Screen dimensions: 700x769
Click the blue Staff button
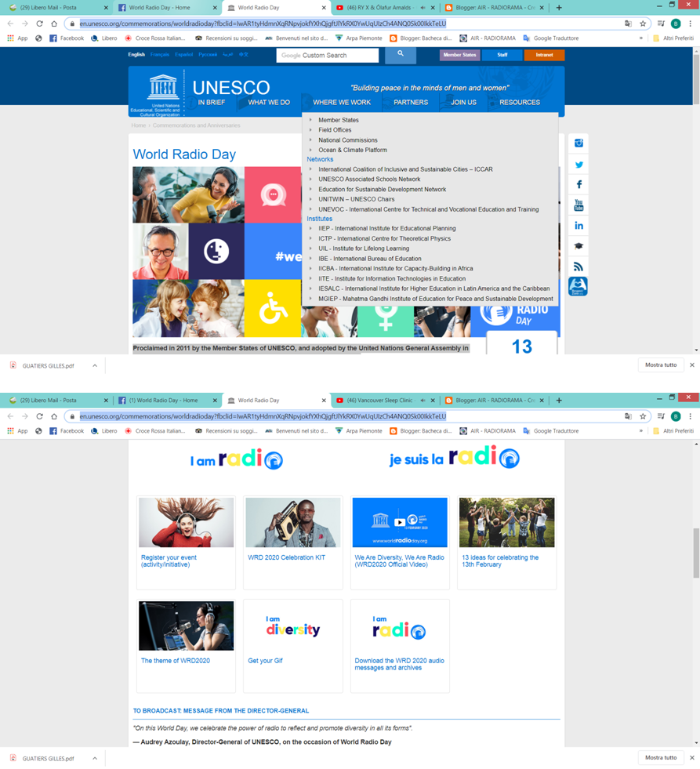(x=502, y=55)
